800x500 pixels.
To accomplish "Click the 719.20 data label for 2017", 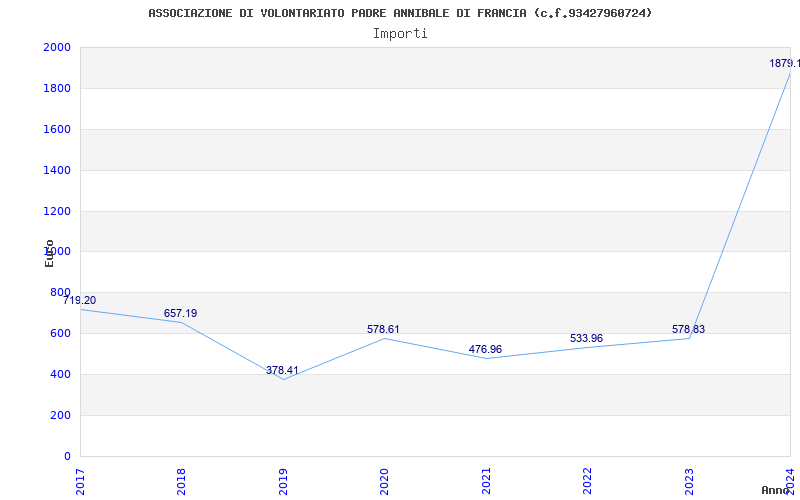I will click(80, 300).
